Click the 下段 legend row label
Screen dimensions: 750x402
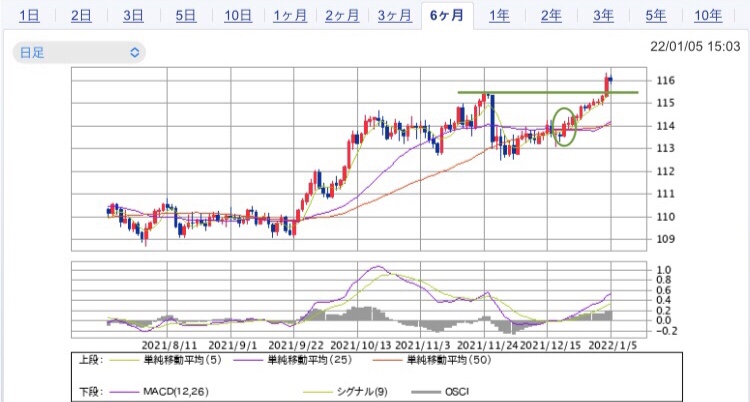90,392
